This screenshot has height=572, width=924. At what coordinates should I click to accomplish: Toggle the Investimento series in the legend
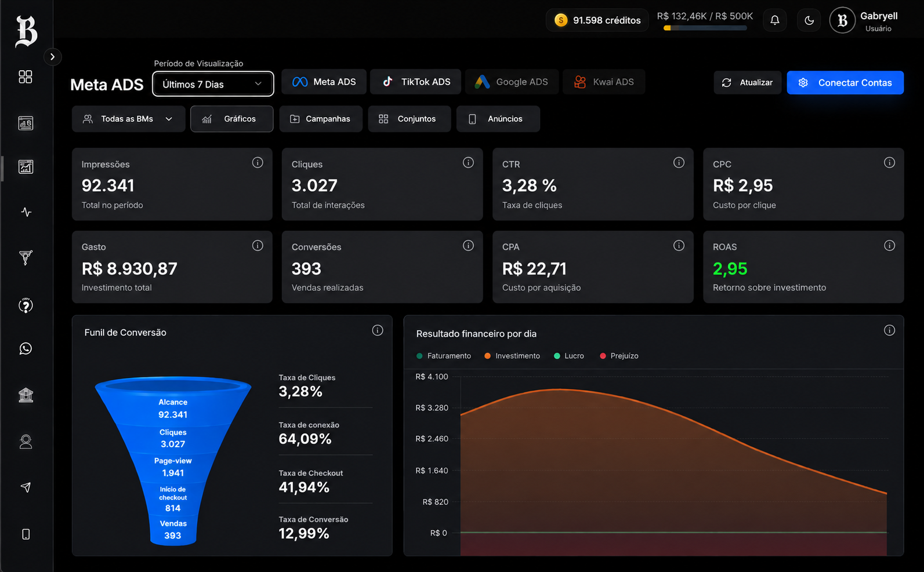[512, 356]
